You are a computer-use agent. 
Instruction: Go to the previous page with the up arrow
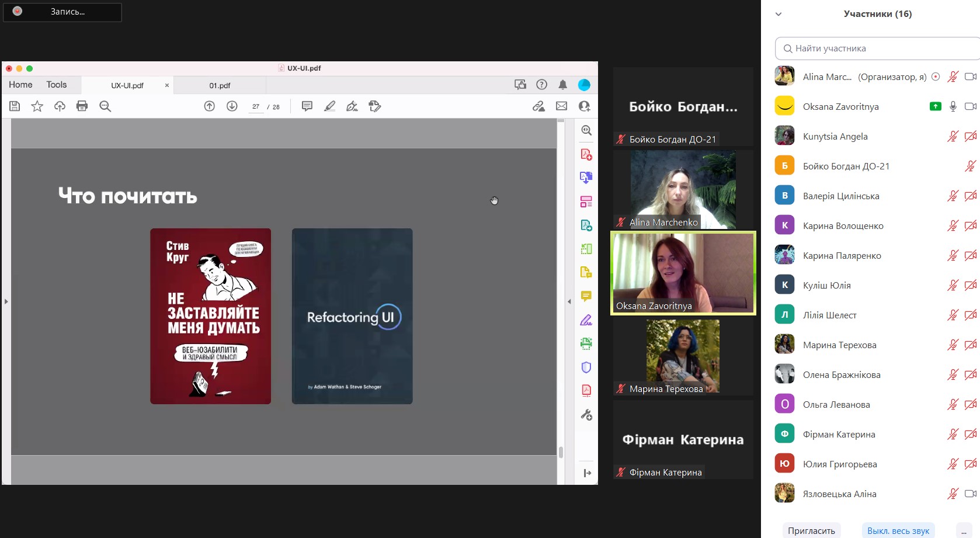point(210,106)
